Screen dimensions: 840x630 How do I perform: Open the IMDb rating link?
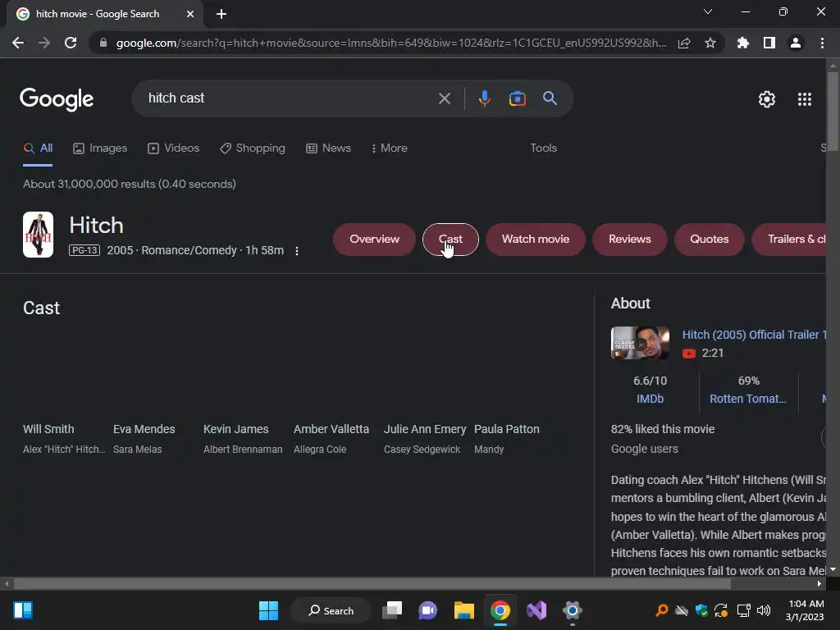point(650,399)
